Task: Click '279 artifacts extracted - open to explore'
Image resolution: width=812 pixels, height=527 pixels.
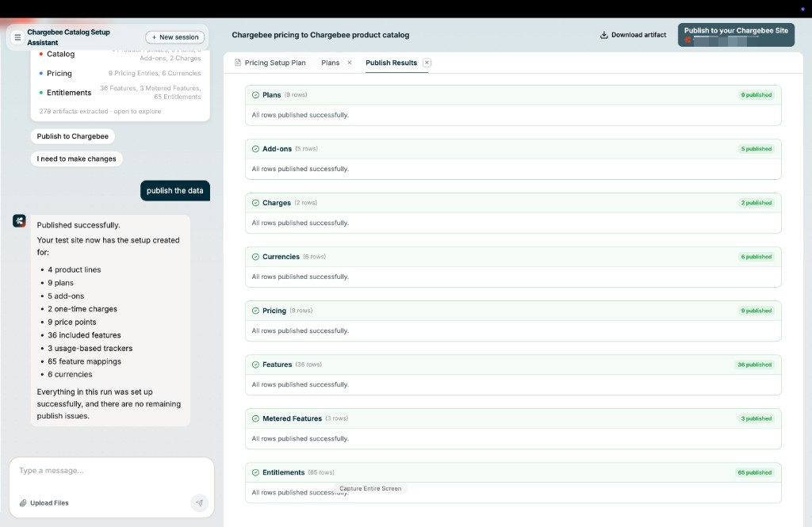Action: (x=100, y=111)
